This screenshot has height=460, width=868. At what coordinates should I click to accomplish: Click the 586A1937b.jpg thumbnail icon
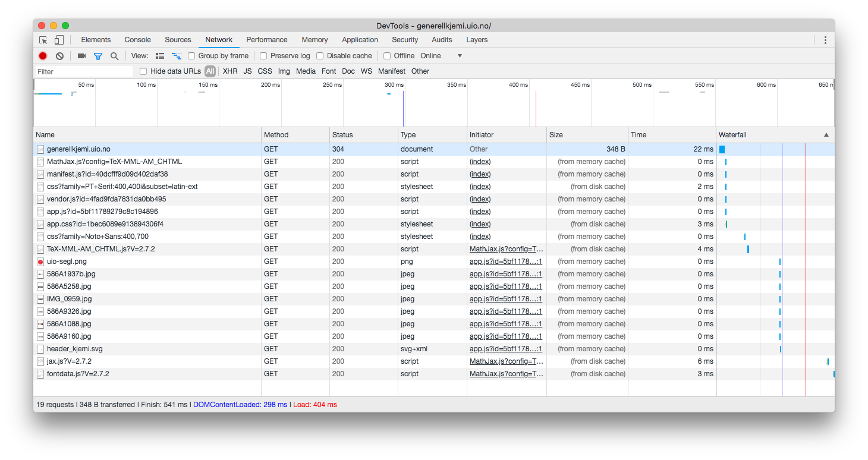[40, 274]
